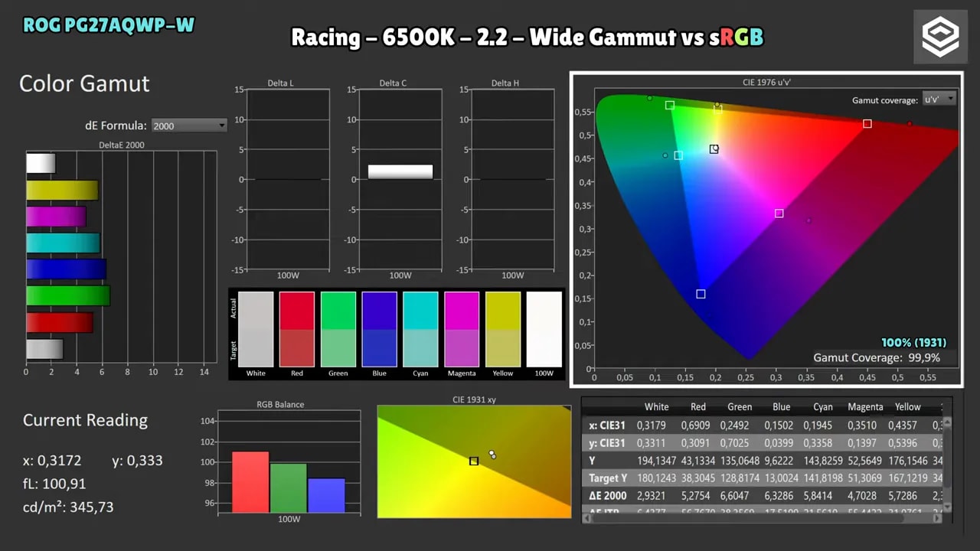Select the Red swatch in Actual/Target strip
Screen dimensions: 980x551
click(x=297, y=329)
